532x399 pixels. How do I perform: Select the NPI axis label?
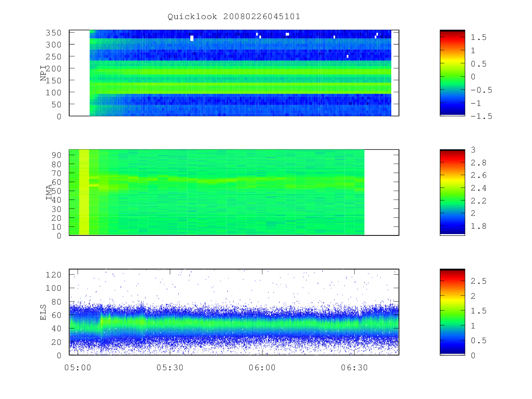43,73
